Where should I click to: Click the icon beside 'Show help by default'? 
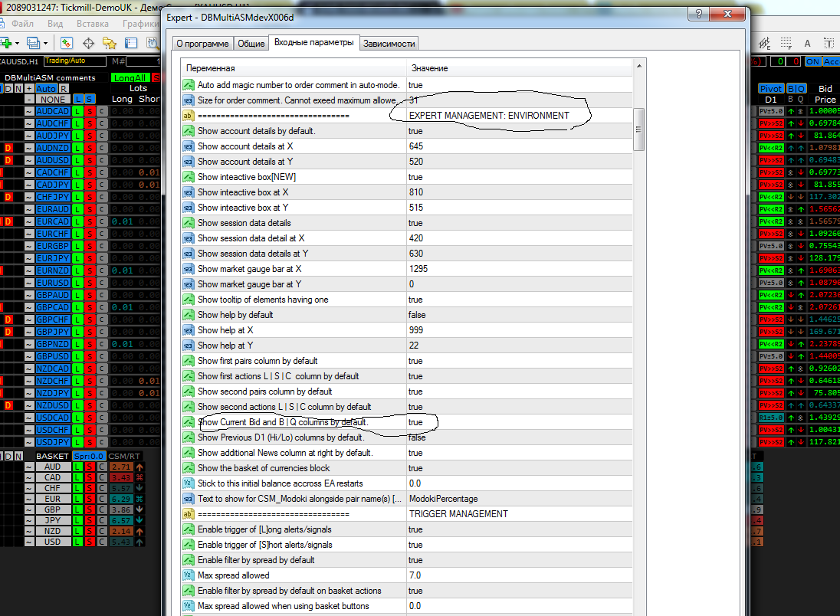(x=188, y=315)
